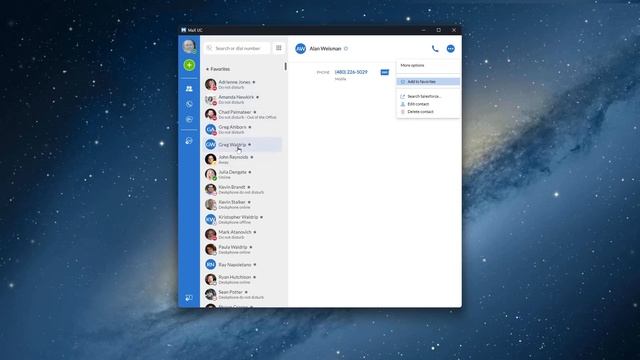The height and width of the screenshot is (360, 640).
Task: Open the headset icon in the sidebar
Action: 189,141
